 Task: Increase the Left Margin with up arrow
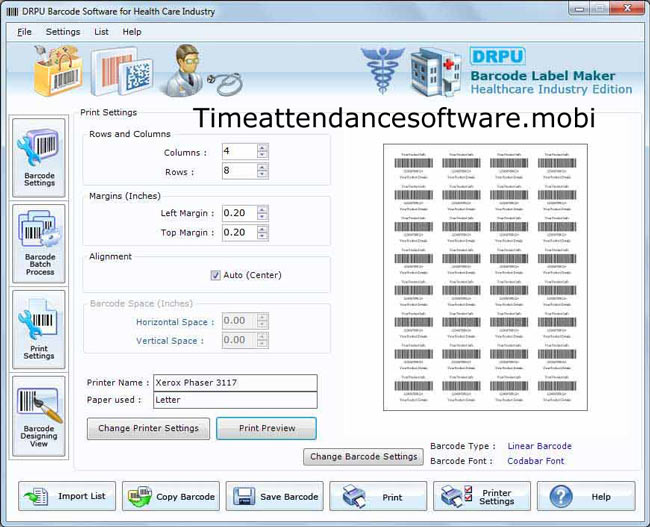pos(262,209)
